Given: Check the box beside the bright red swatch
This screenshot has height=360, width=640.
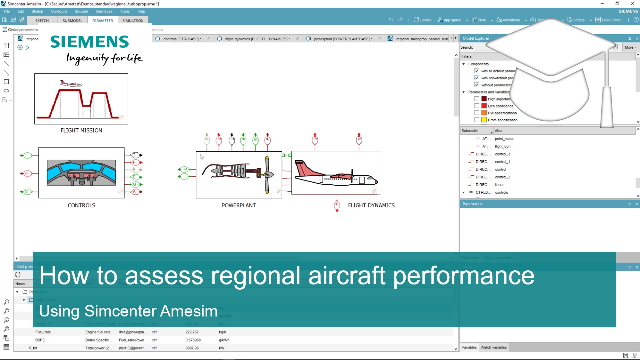Looking at the screenshot, I should tap(476, 106).
